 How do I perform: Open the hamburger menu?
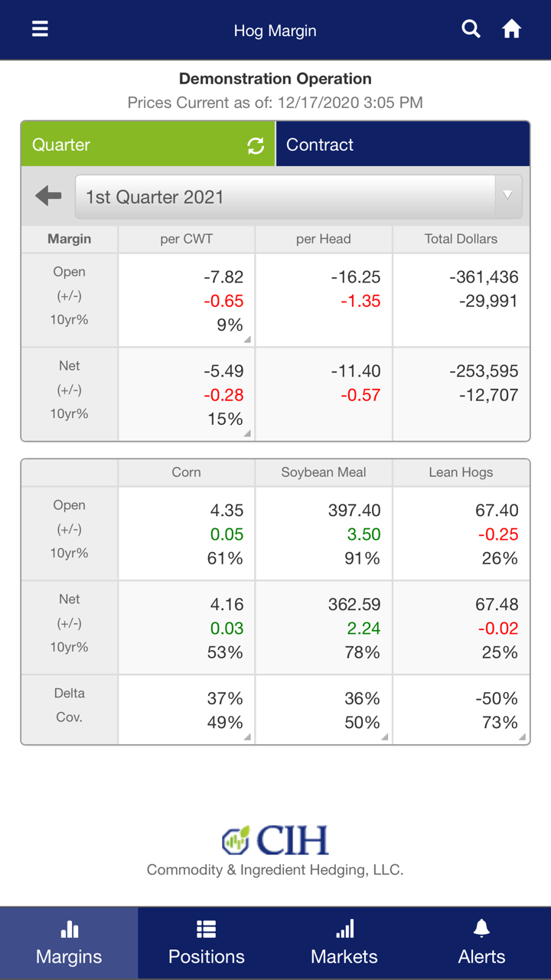[x=40, y=30]
